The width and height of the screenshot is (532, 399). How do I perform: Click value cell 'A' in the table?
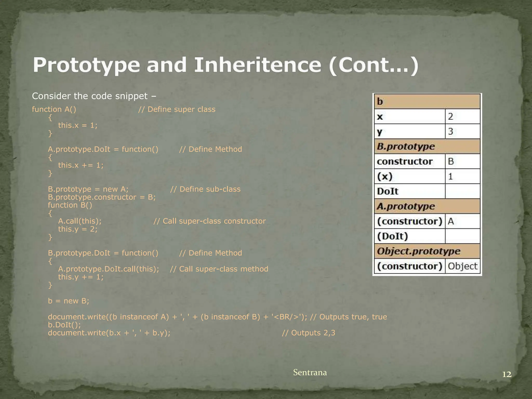[463, 221]
